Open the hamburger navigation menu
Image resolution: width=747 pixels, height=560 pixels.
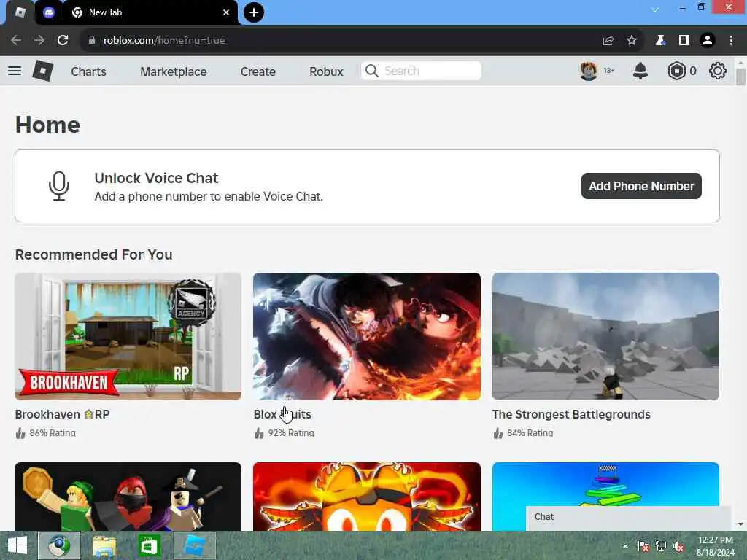(15, 71)
